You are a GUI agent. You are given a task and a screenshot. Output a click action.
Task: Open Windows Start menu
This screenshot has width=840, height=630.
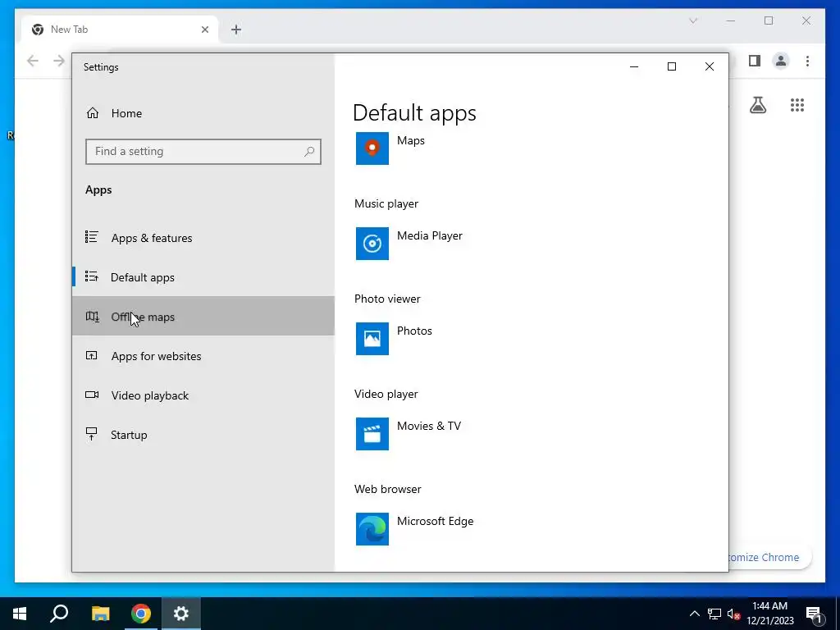click(20, 614)
